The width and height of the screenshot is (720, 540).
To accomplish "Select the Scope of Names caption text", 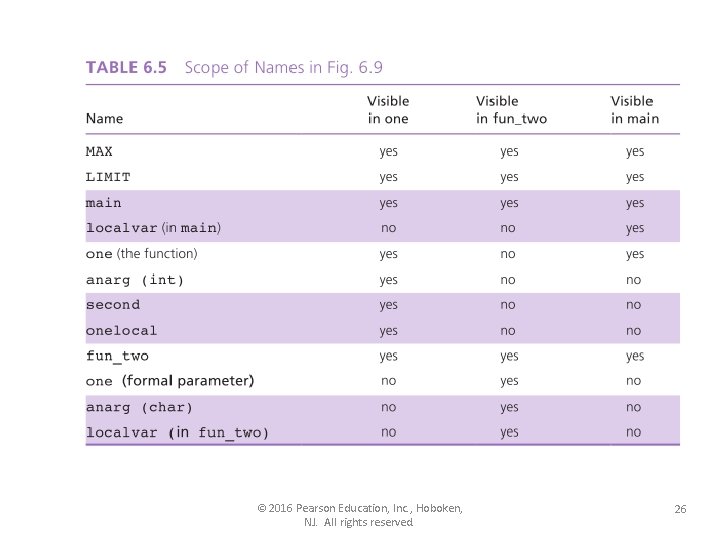I will pos(284,68).
